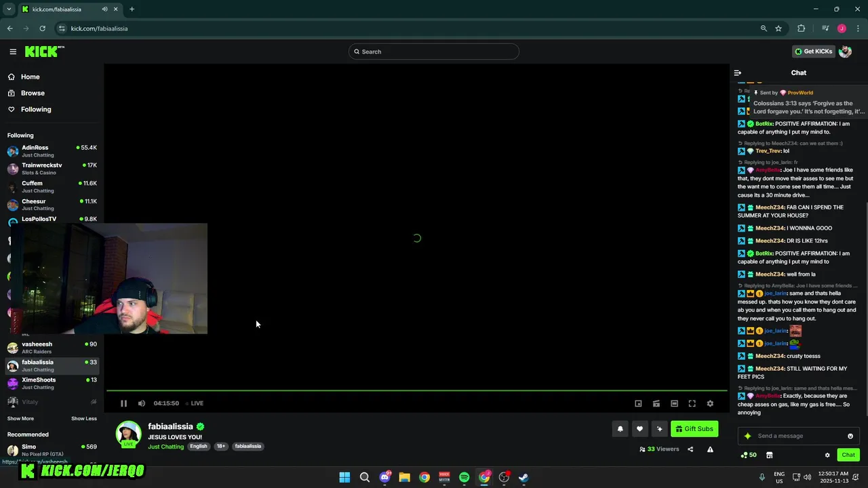Open the green KICKs gift sparkle
This screenshot has width=868, height=488.
tap(747, 436)
